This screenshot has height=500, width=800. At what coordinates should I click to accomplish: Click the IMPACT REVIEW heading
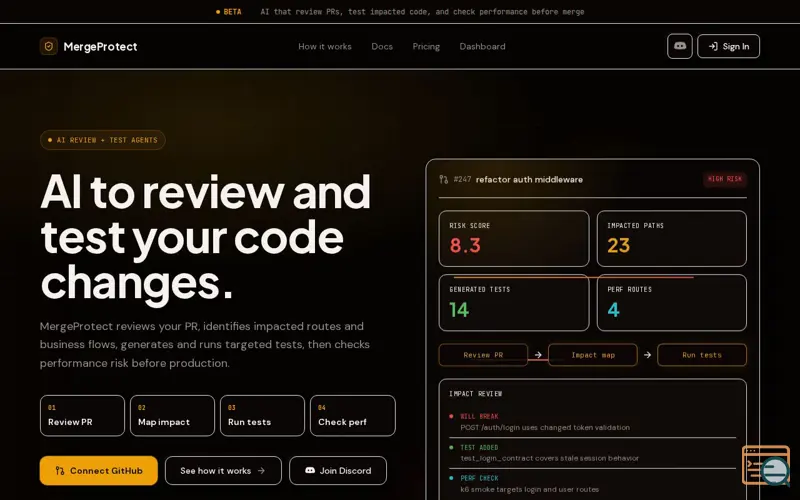point(476,394)
